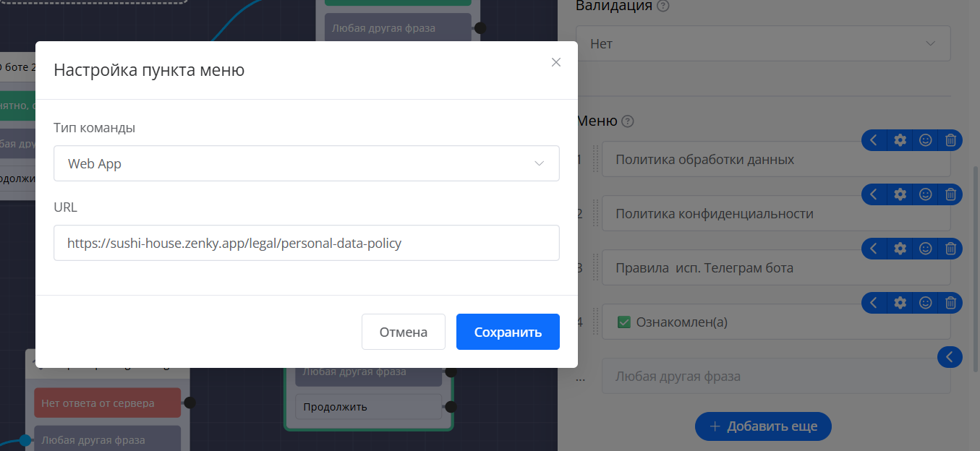
Task: Click arrow chevron for 'Политика конфиденциальности' item
Action: point(874,194)
